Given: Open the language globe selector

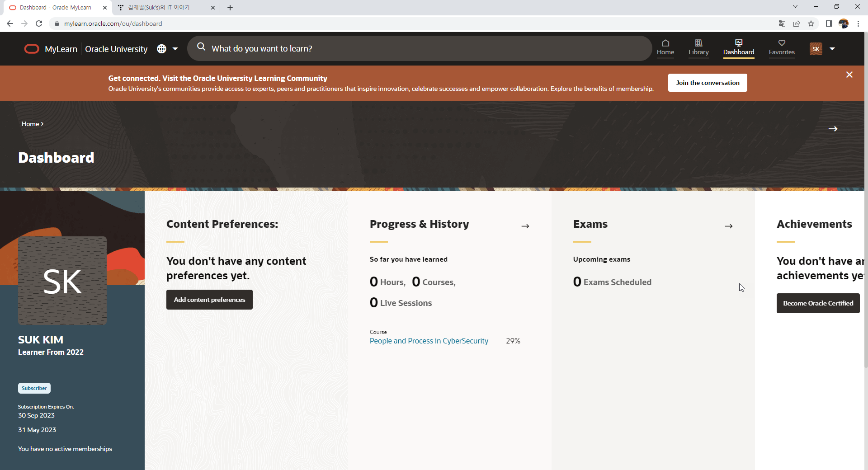Looking at the screenshot, I should (161, 49).
